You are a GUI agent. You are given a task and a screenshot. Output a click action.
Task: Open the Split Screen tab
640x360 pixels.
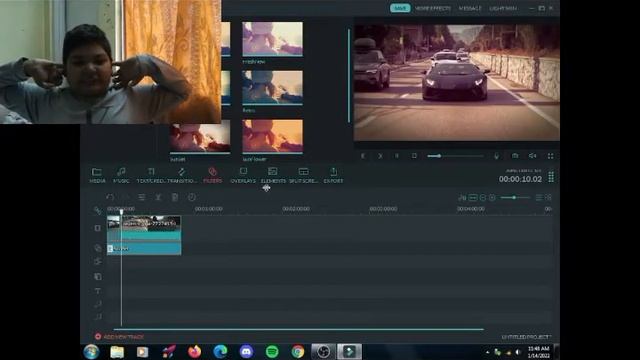coord(303,175)
